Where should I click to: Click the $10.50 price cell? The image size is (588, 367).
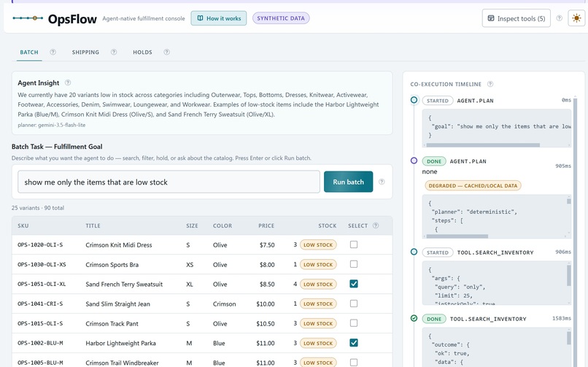tap(266, 323)
